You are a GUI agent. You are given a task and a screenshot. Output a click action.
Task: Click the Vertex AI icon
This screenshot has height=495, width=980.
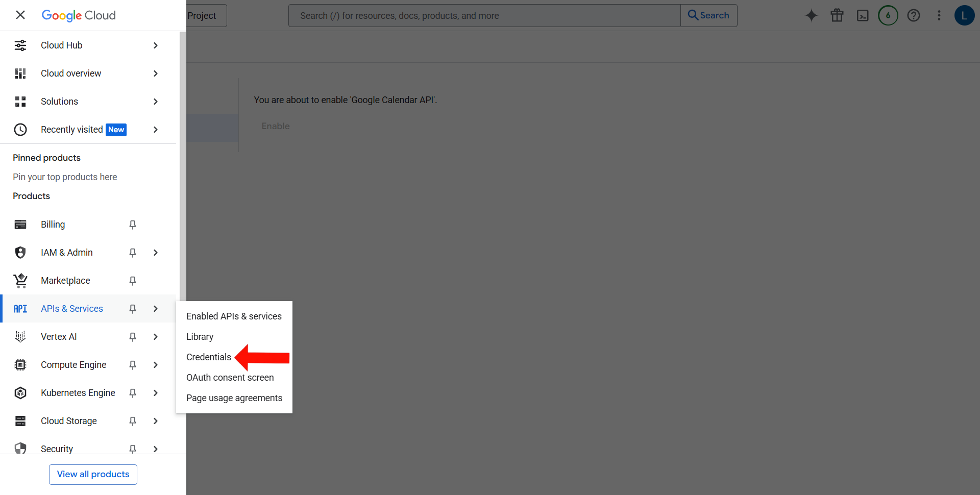(x=20, y=337)
